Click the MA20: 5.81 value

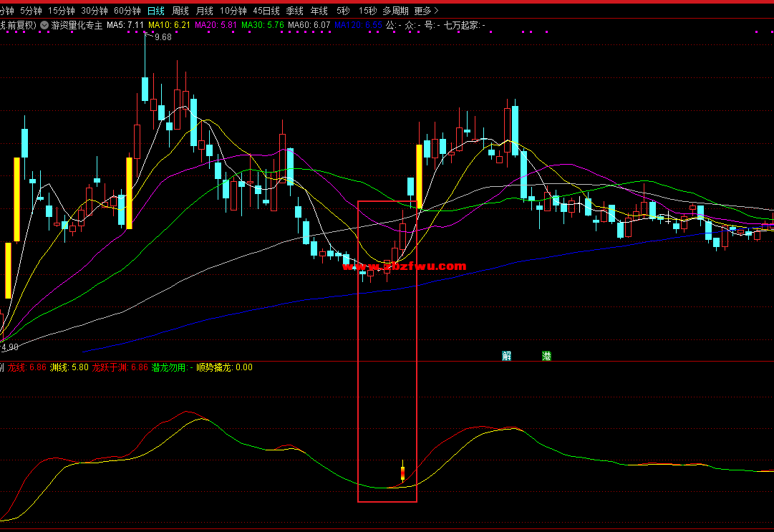click(x=216, y=25)
